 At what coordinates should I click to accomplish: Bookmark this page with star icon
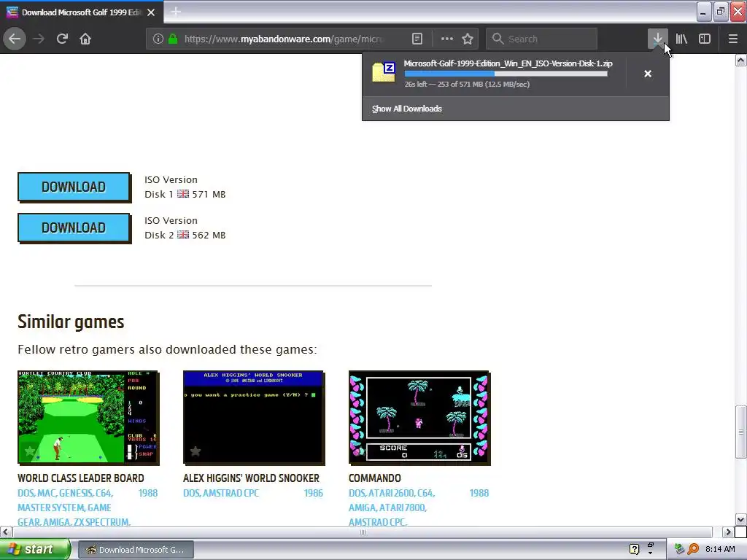[x=468, y=39]
